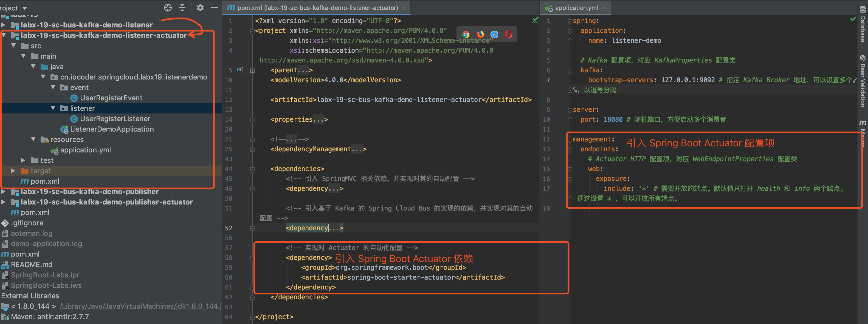The width and height of the screenshot is (868, 324).
Task: Open UserRegisterListener class in tree
Action: pos(115,118)
